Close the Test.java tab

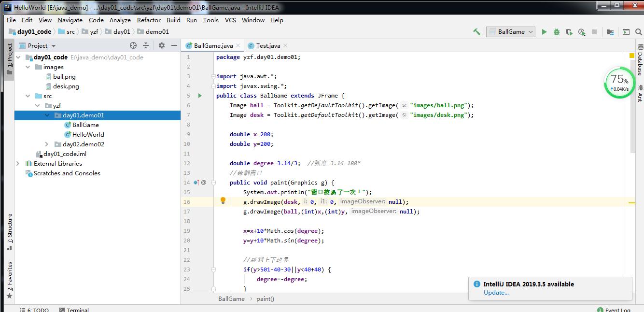tap(285, 45)
